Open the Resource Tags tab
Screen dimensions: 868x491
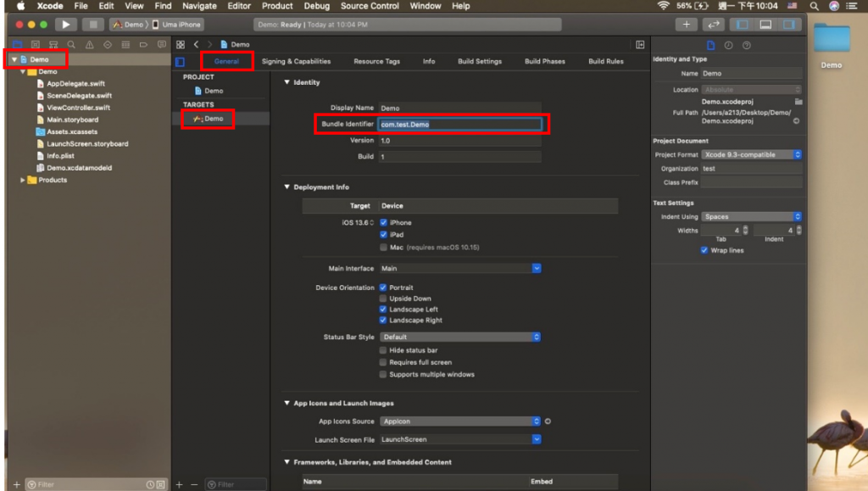[x=376, y=61]
